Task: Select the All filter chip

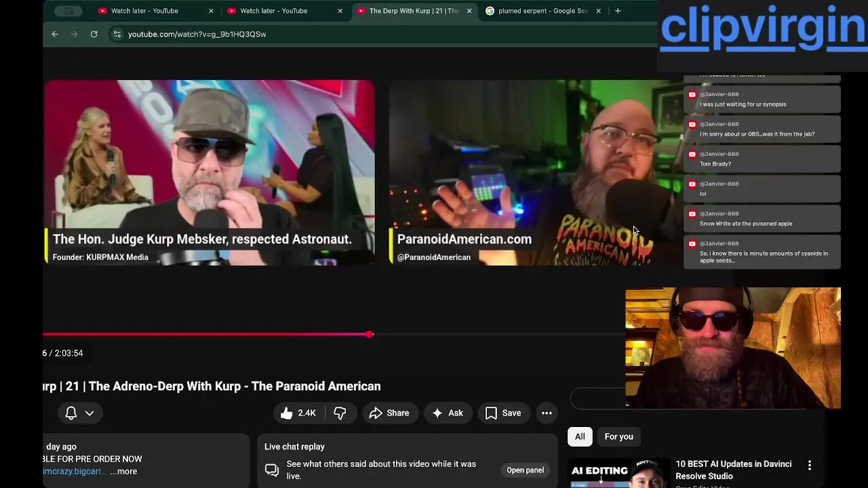Action: (x=580, y=436)
